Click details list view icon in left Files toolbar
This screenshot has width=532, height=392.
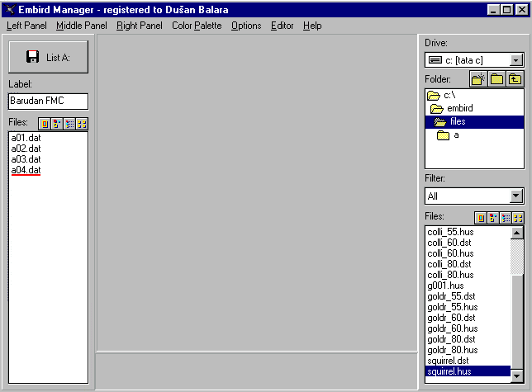tap(69, 124)
